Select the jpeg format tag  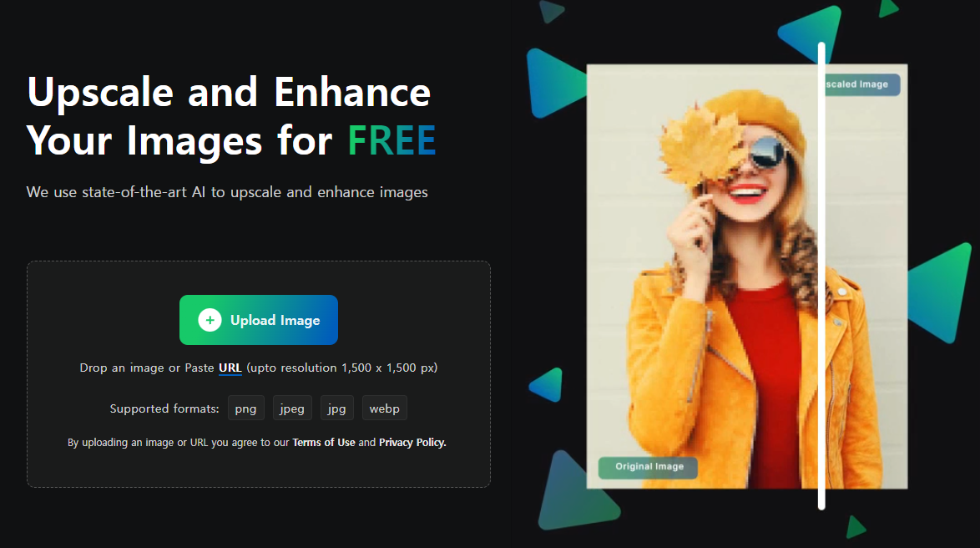click(292, 408)
